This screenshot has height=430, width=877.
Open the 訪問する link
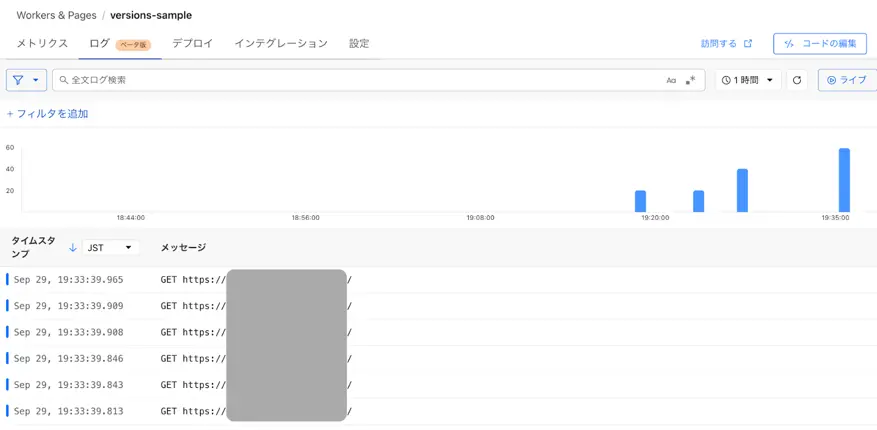pyautogui.click(x=727, y=44)
